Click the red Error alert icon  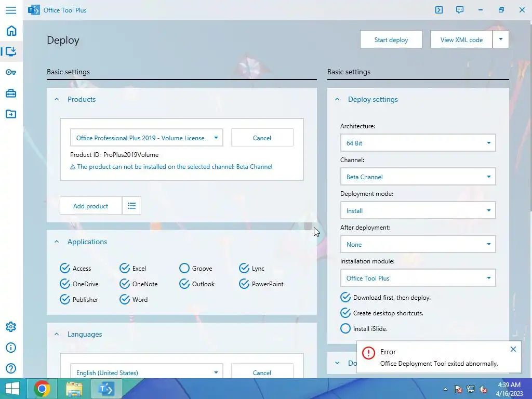tap(368, 353)
